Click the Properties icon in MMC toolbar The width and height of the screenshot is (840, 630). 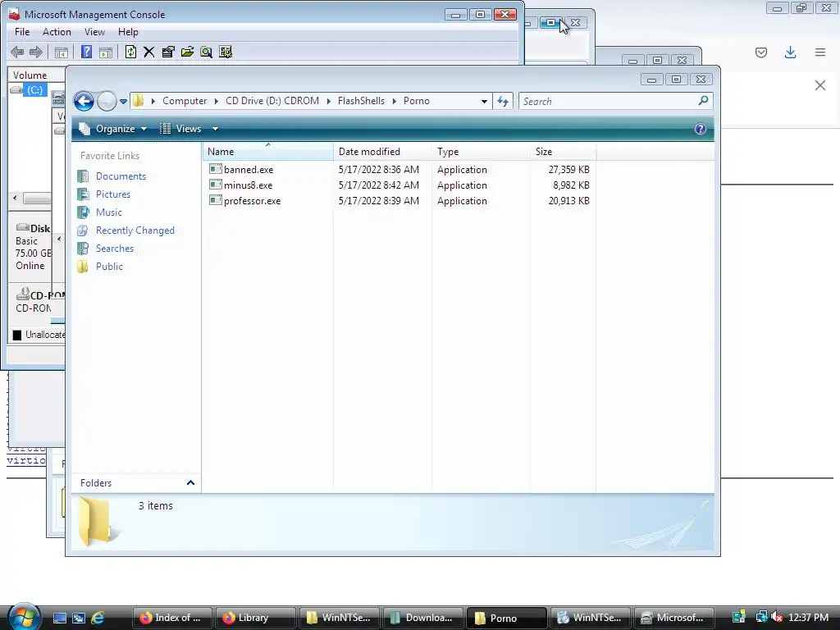[168, 52]
